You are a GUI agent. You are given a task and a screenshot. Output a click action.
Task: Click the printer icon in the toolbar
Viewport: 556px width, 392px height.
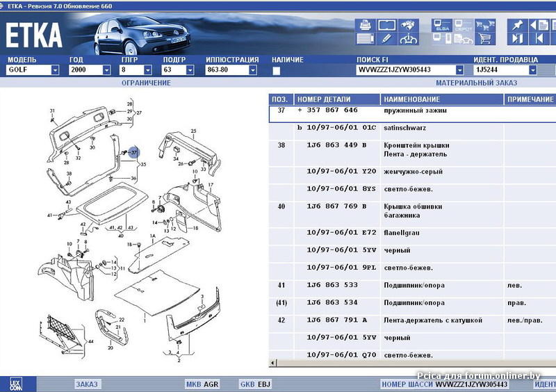[x=365, y=25]
